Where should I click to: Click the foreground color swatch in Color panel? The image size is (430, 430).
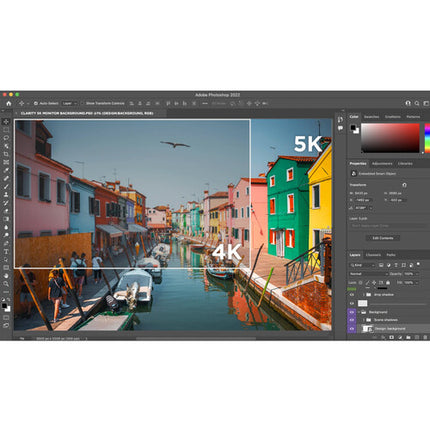(x=353, y=127)
